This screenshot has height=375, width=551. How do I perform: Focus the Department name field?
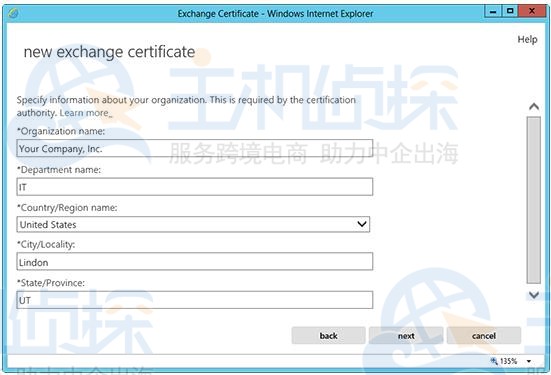195,187
